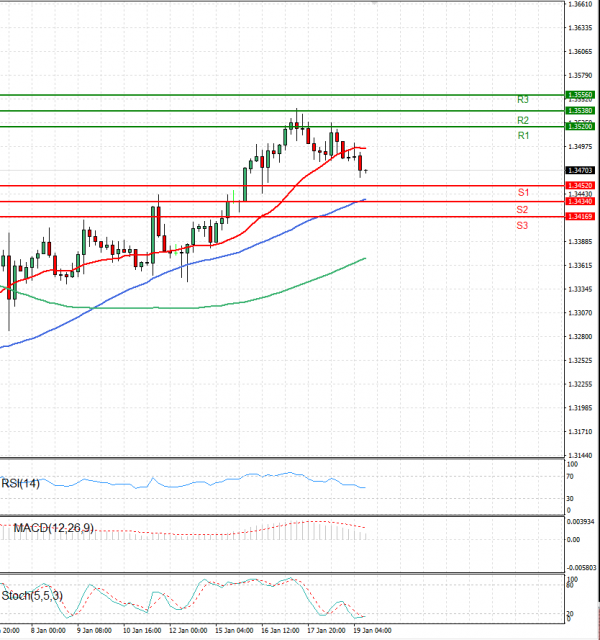Click the MACD scale value -0.005803

[581, 568]
